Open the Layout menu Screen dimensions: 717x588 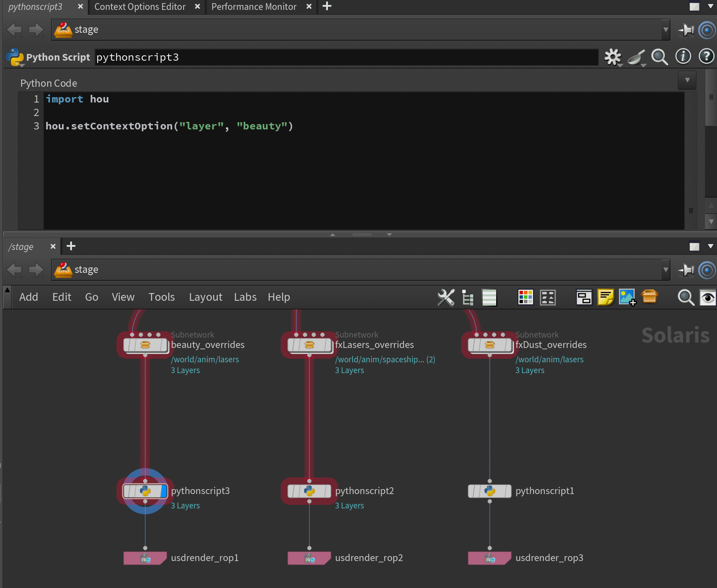click(206, 297)
